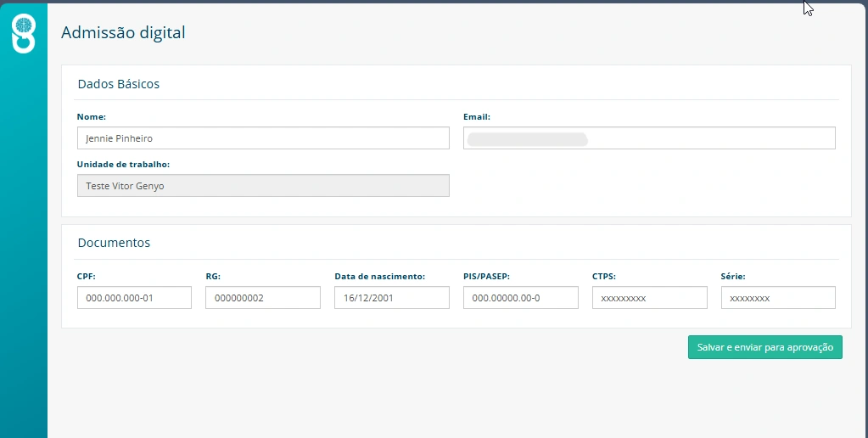Click the Nome label
This screenshot has height=438, width=868.
[92, 117]
